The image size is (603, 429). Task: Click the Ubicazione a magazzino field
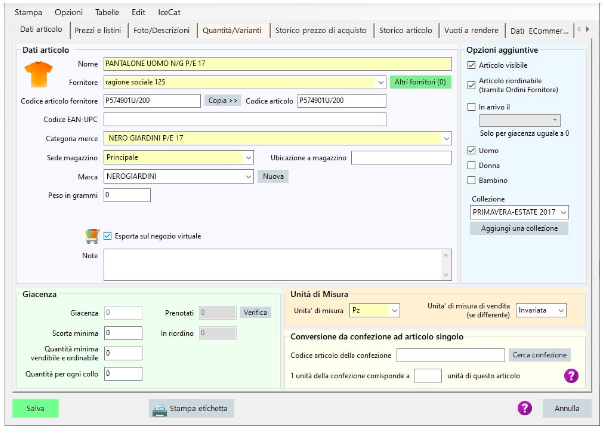[x=401, y=158]
